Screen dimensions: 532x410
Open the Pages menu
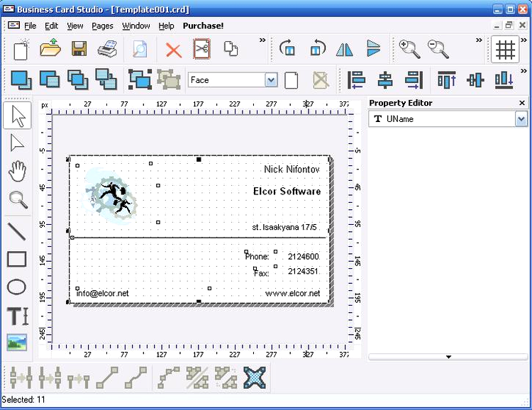pos(102,26)
